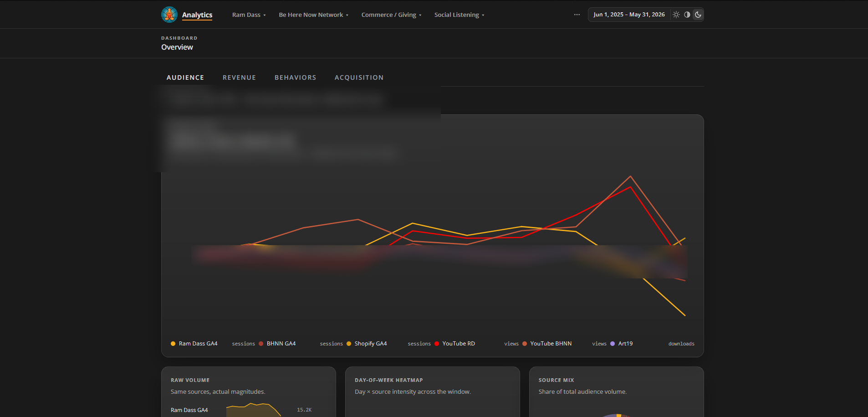Image resolution: width=868 pixels, height=417 pixels.
Task: Open the Commerce / Giving dropdown
Action: tap(391, 15)
